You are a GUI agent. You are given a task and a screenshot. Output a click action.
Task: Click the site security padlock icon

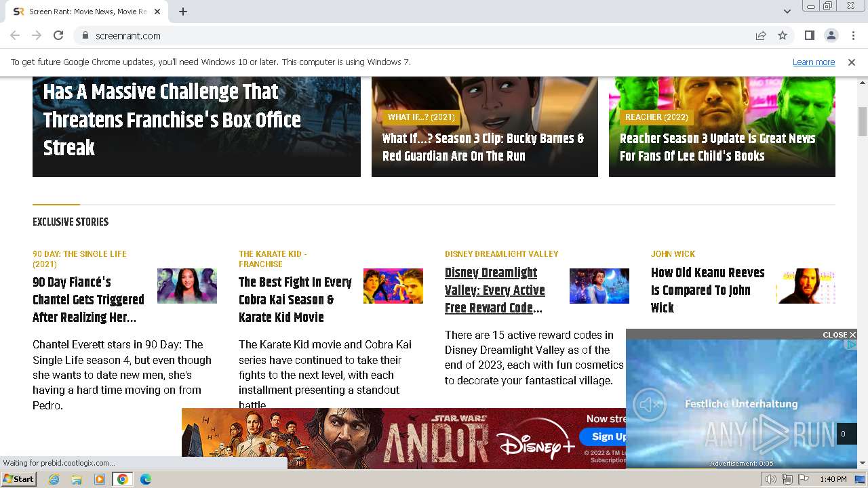(x=85, y=35)
